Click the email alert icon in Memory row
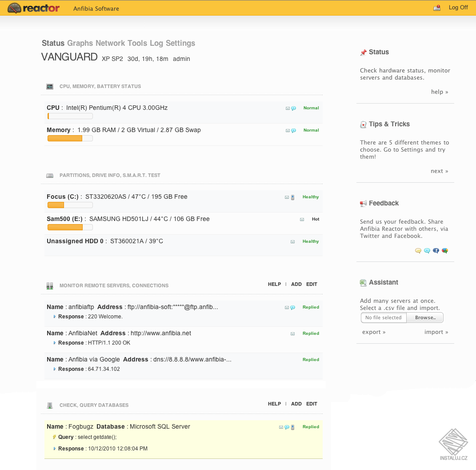Image resolution: width=476 pixels, height=470 pixels. (288, 131)
